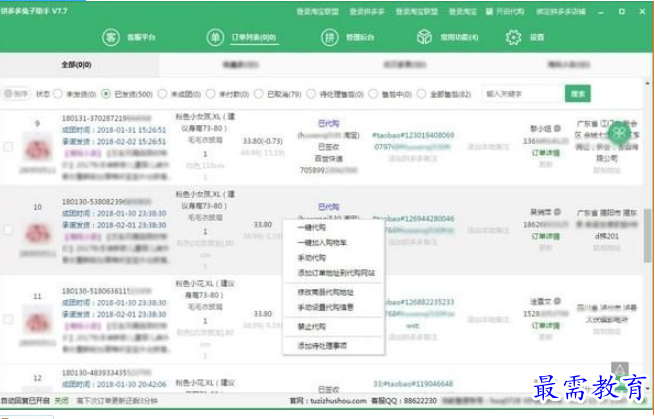Select the 待处理售后(0) radio button

311,94
